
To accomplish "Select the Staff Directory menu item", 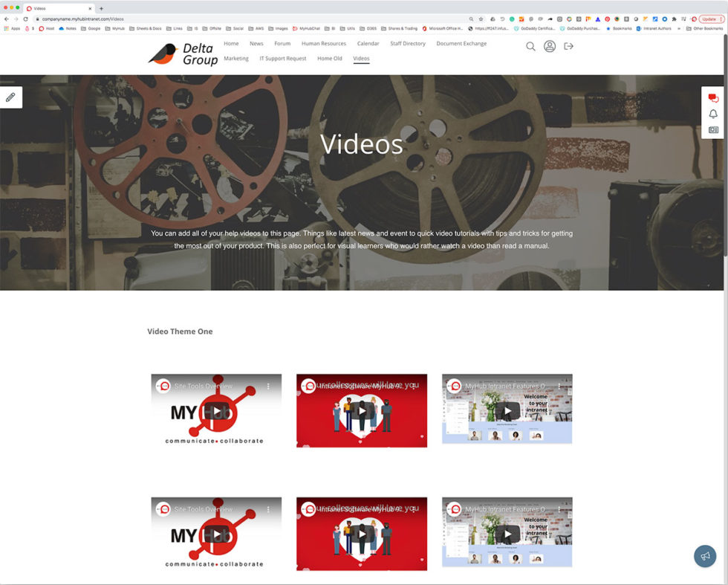I will [407, 43].
